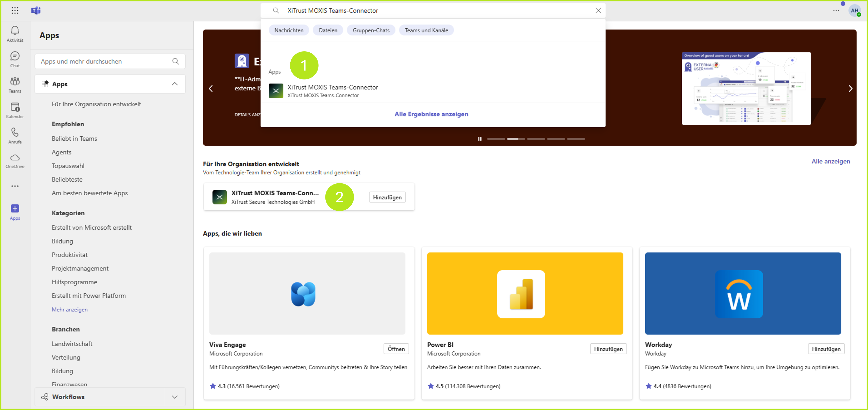Click the app launcher grid icon
868x410 pixels.
pos(15,11)
